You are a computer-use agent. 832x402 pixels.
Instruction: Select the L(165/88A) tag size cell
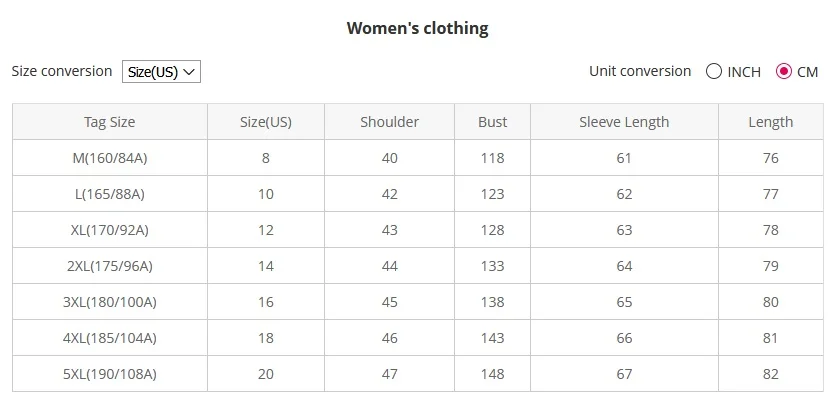110,194
